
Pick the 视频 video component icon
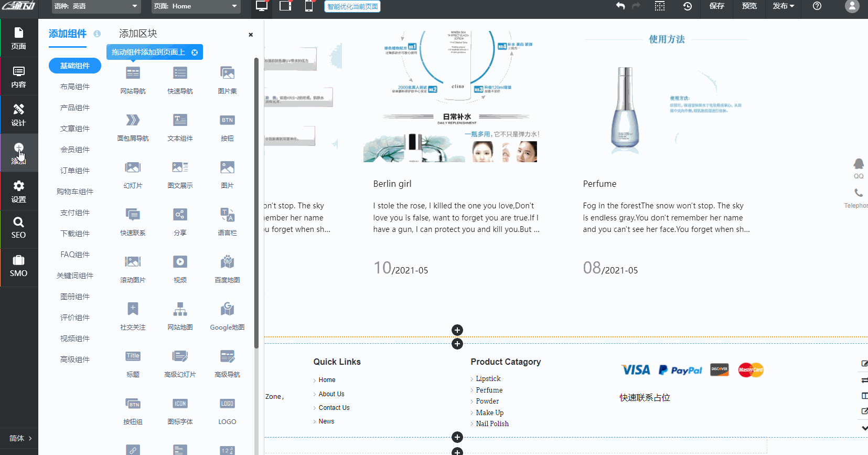click(180, 262)
